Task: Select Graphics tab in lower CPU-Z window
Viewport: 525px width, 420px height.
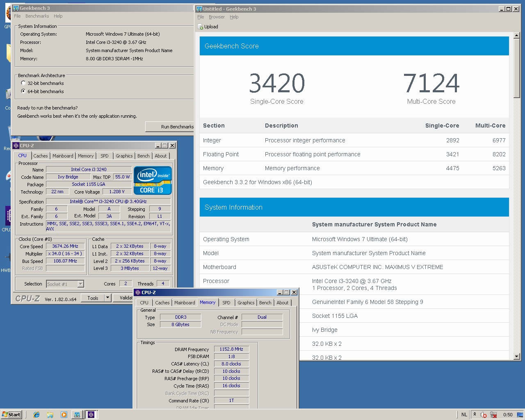Action: click(246, 303)
